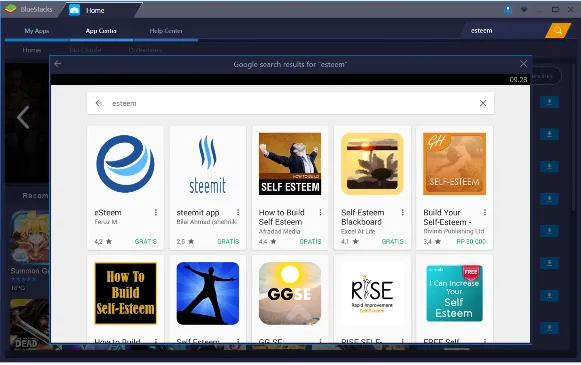Open the Home sub-tab in App Center
The height and width of the screenshot is (365, 581).
(32, 50)
